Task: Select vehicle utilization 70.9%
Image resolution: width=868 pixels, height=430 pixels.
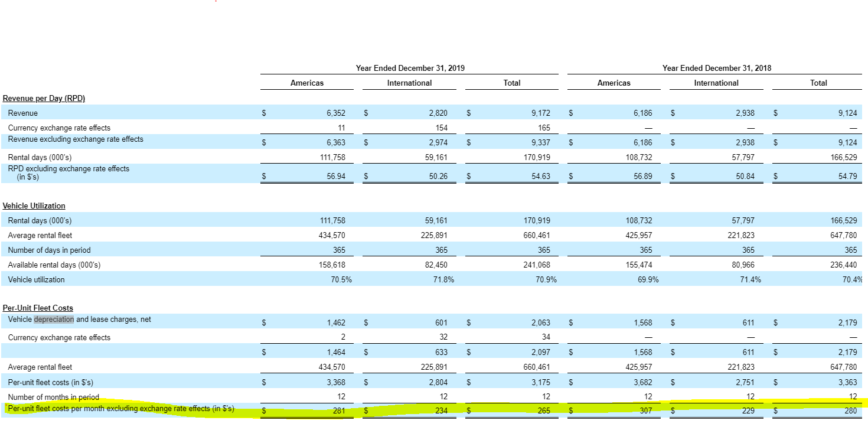Action: click(546, 279)
